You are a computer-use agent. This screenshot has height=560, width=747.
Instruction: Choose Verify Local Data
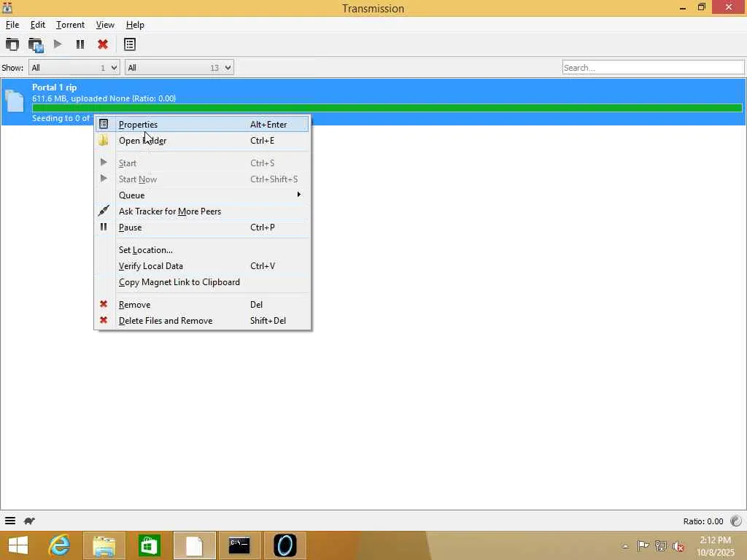pos(203,266)
